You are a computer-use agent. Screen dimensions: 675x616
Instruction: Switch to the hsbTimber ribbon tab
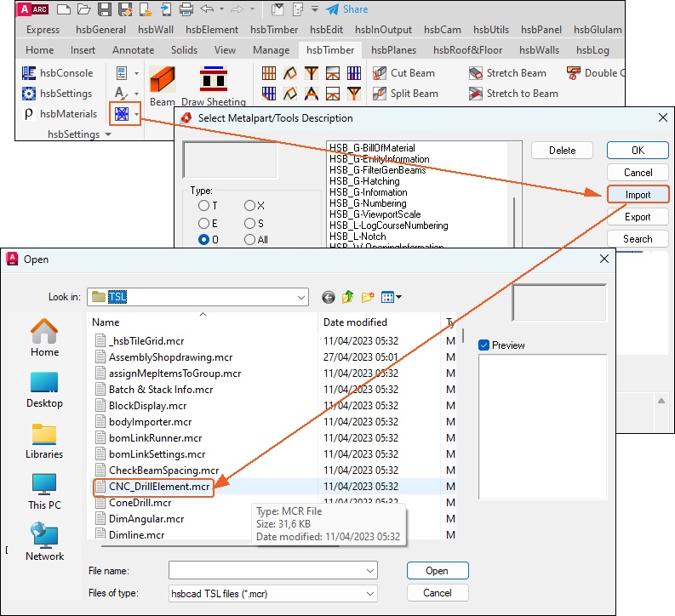[330, 50]
